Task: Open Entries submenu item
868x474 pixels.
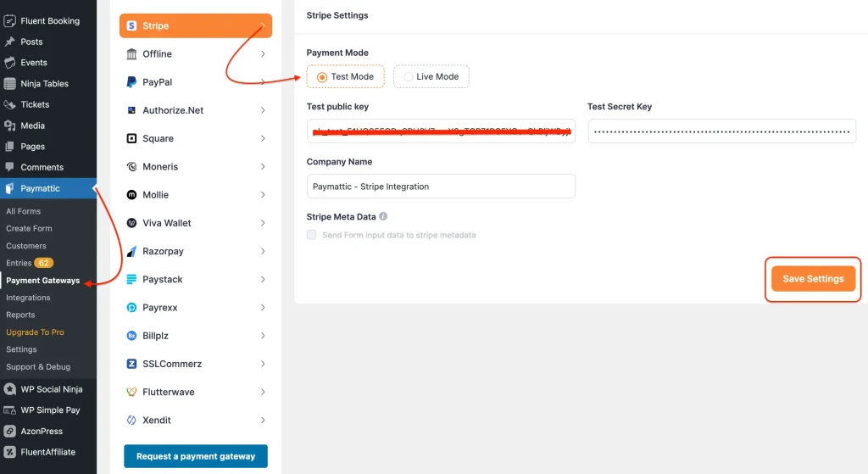Action: [19, 263]
